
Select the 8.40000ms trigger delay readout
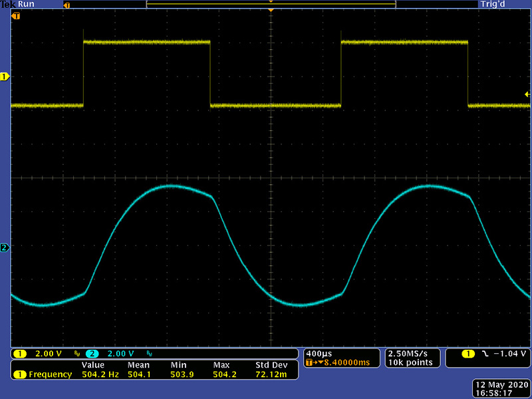340,362
